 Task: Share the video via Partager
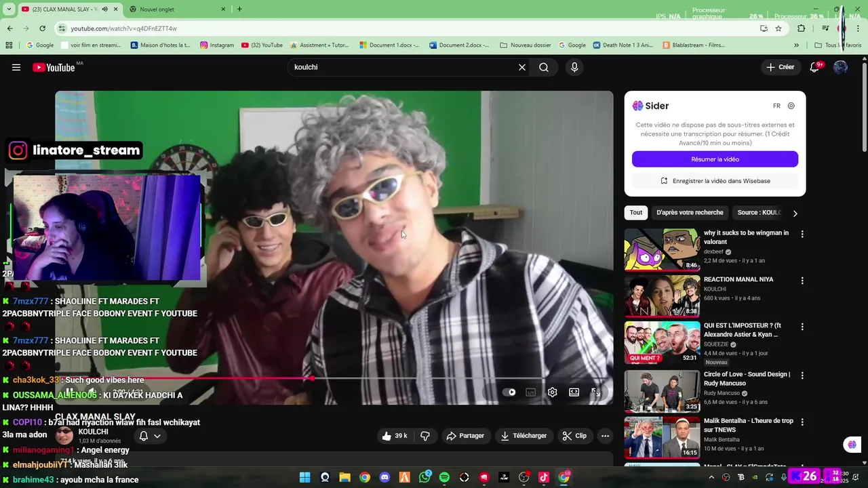pyautogui.click(x=465, y=436)
